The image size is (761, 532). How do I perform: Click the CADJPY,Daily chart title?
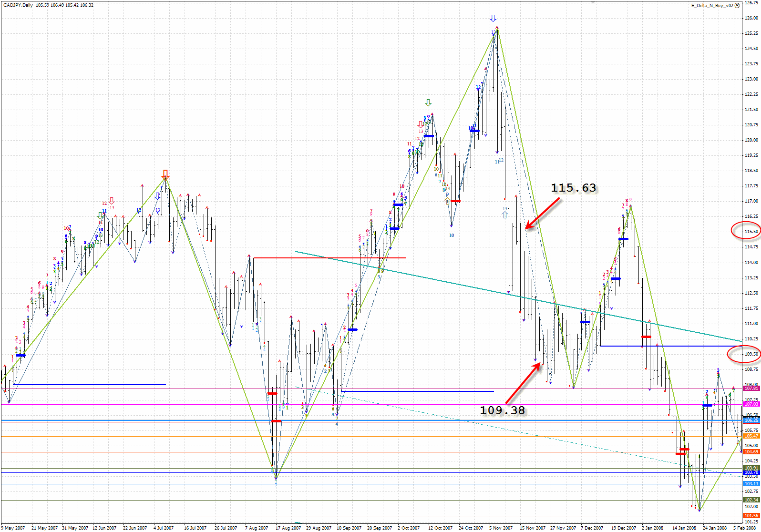click(x=18, y=5)
